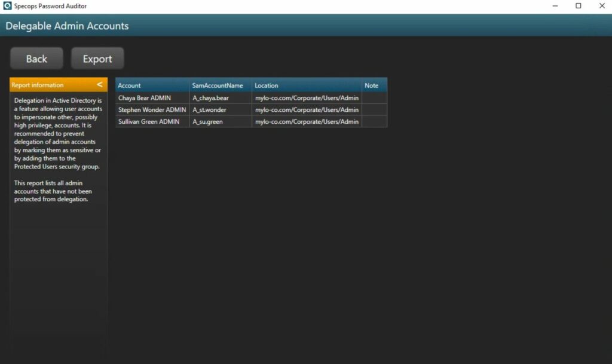Sort by the Account column header
The width and height of the screenshot is (612, 364).
click(152, 85)
